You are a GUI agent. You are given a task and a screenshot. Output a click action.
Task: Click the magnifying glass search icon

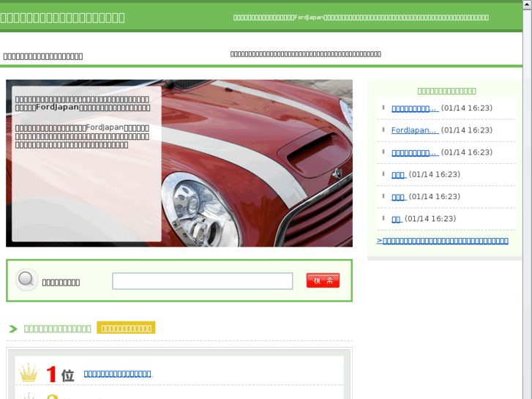(x=27, y=280)
